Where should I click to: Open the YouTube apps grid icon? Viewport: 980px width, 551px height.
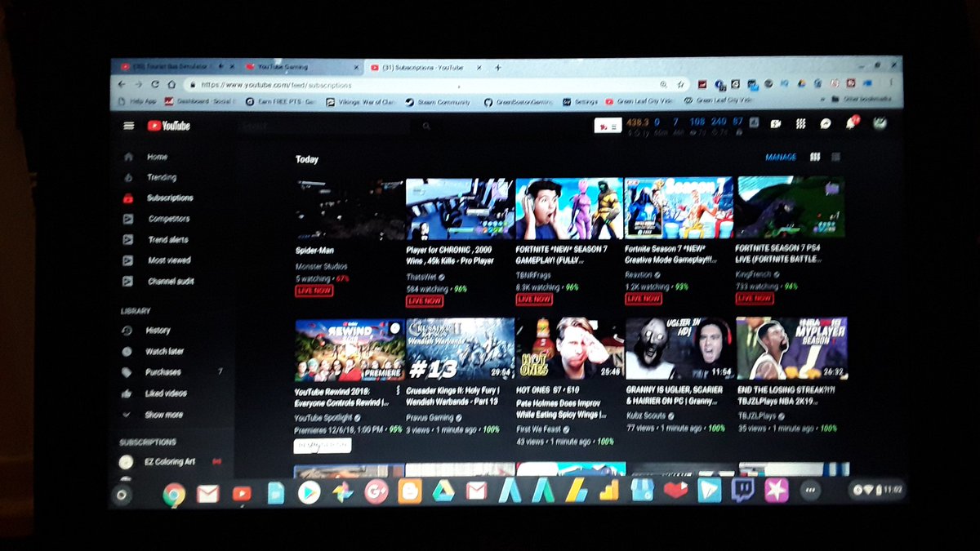tap(801, 124)
